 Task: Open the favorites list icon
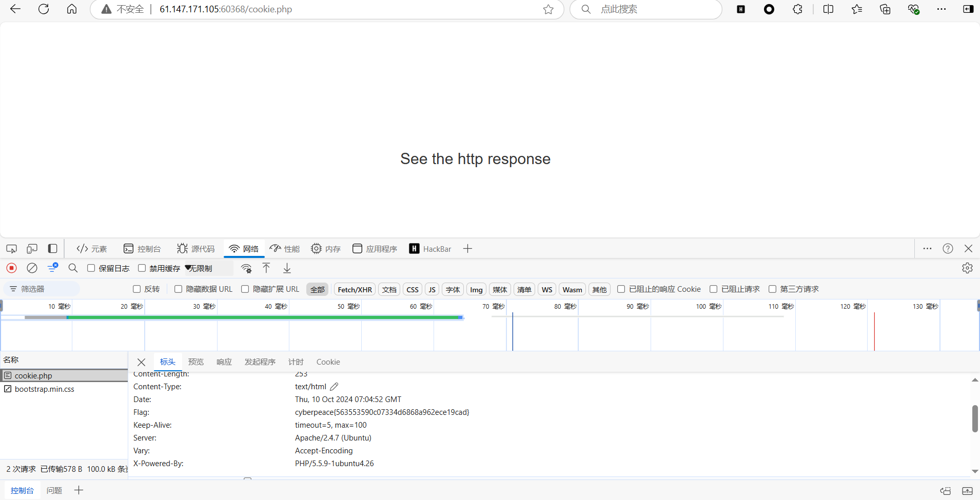tap(856, 9)
